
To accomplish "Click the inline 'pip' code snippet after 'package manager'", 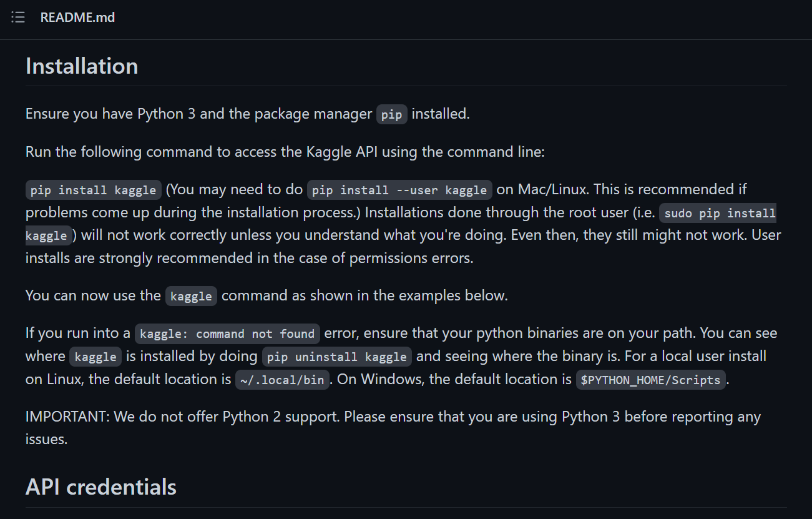I will click(x=391, y=115).
